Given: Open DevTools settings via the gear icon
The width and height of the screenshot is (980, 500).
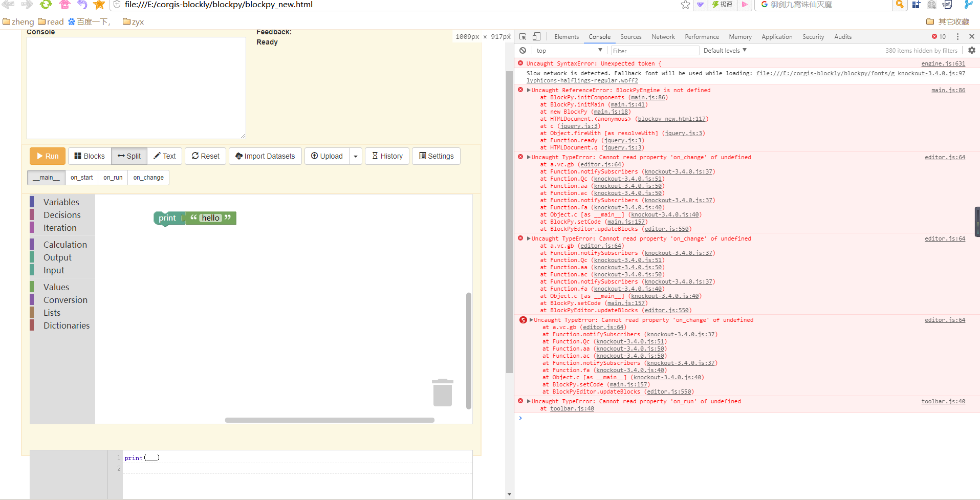Looking at the screenshot, I should 972,50.
